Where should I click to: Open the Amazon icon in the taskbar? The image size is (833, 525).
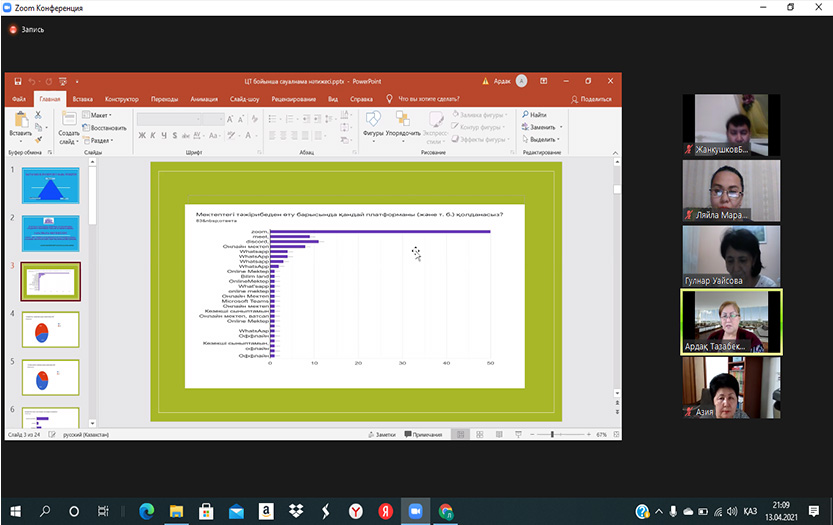pyautogui.click(x=266, y=510)
